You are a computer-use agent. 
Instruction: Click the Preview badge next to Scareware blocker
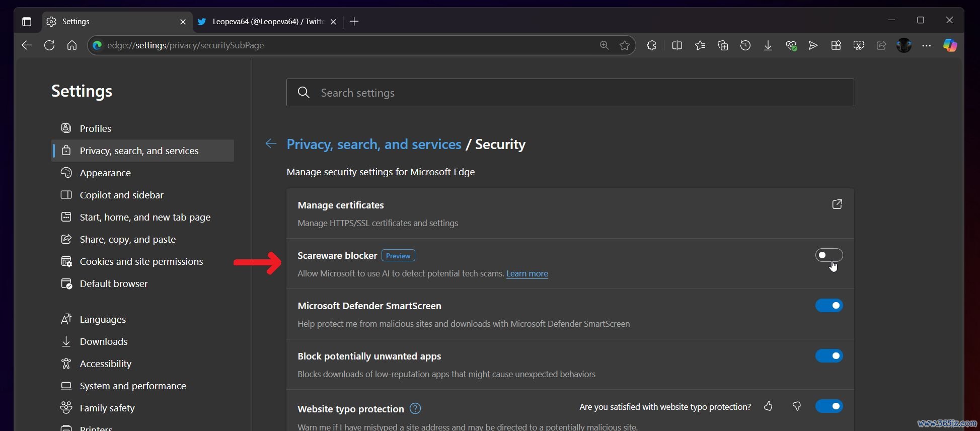pyautogui.click(x=398, y=256)
